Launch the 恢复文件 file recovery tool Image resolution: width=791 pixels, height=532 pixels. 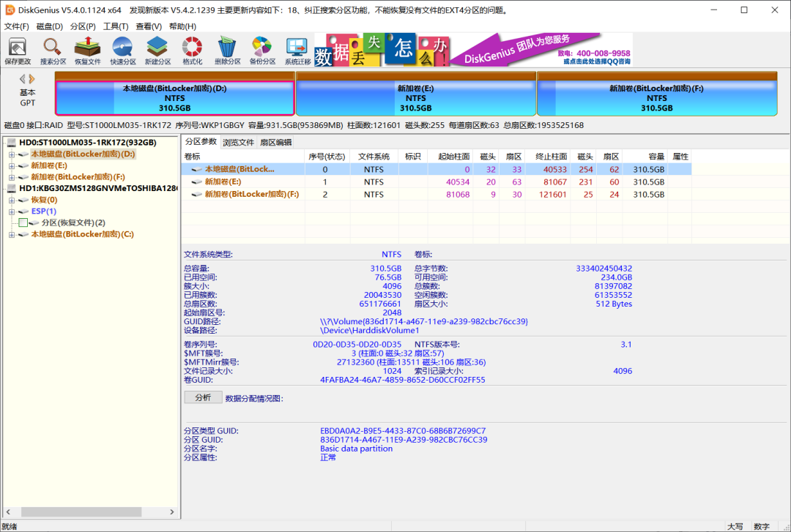pos(88,51)
